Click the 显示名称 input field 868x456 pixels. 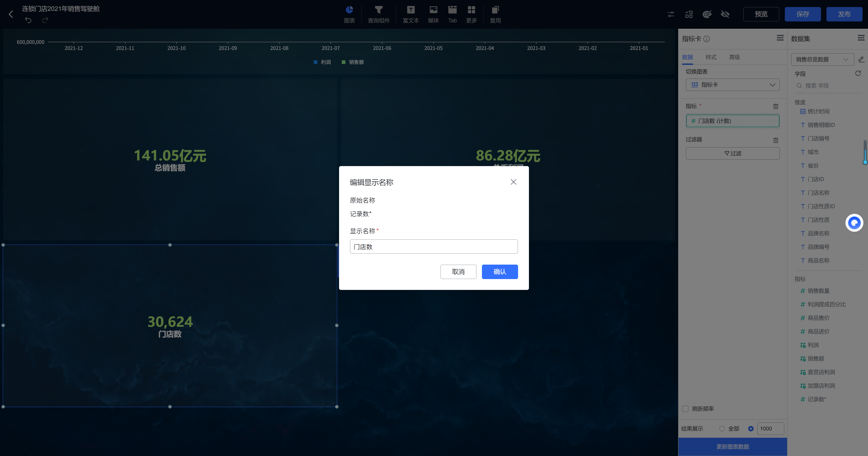coord(433,247)
